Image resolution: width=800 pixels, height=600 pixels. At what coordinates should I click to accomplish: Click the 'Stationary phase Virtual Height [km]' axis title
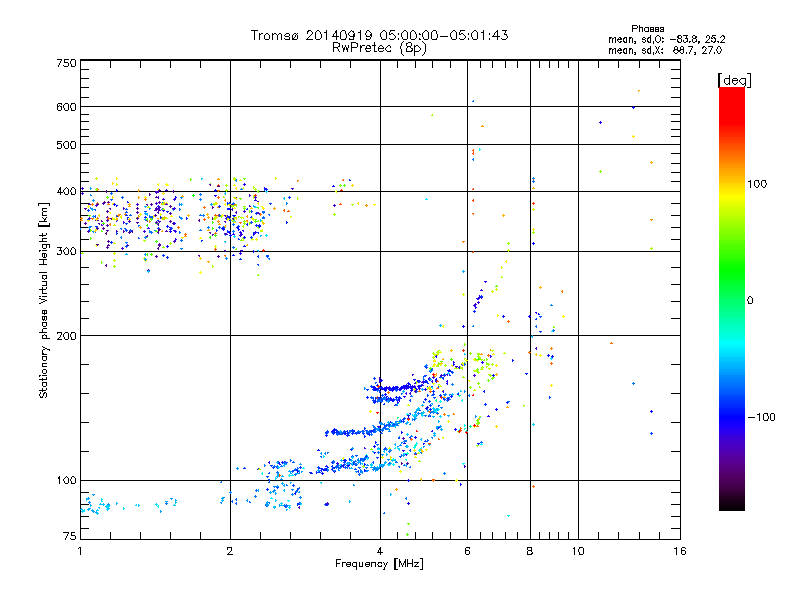click(x=44, y=300)
